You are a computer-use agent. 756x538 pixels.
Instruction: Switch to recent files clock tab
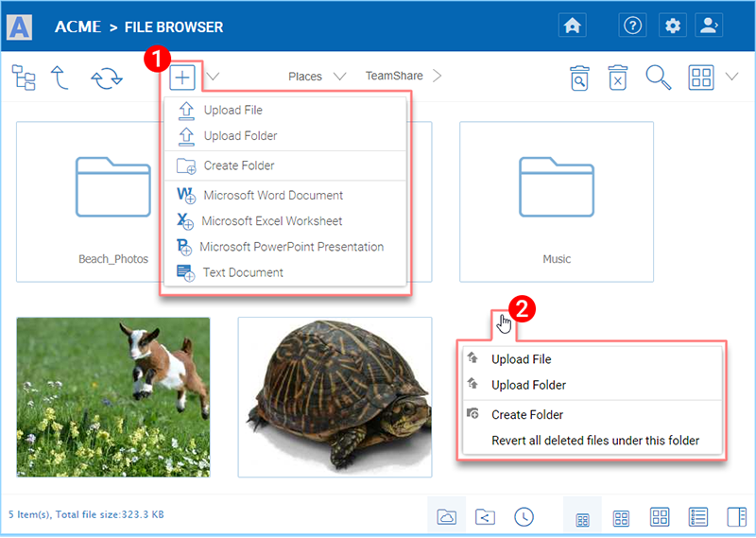[x=524, y=517]
